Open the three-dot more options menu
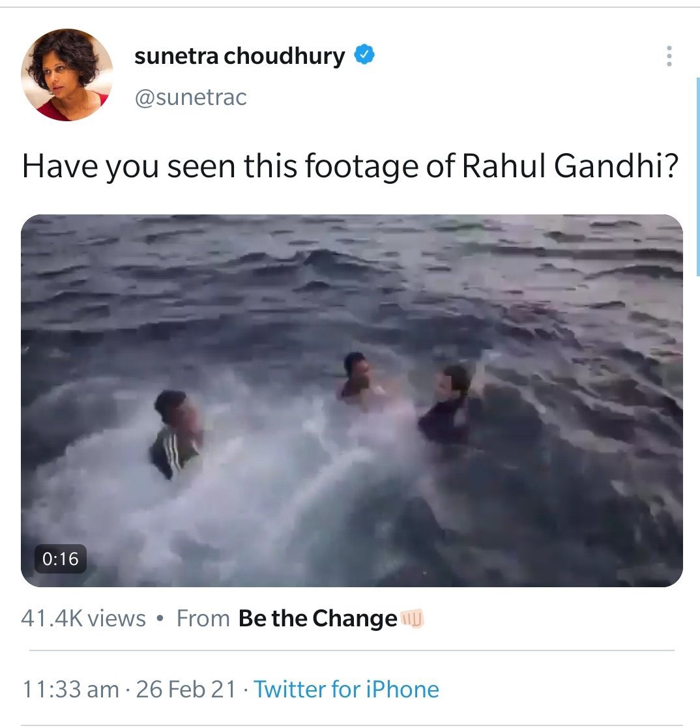 pyautogui.click(x=668, y=57)
